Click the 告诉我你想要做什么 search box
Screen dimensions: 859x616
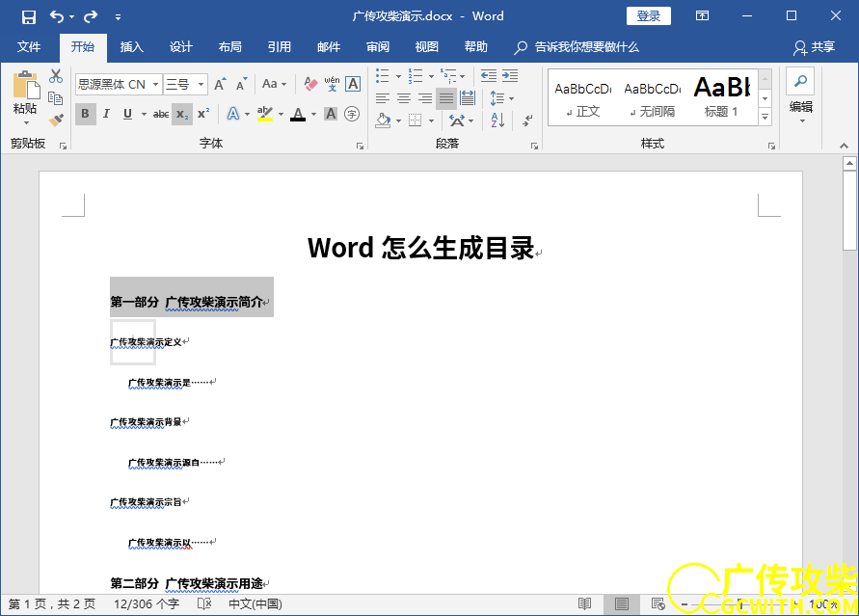[x=577, y=47]
